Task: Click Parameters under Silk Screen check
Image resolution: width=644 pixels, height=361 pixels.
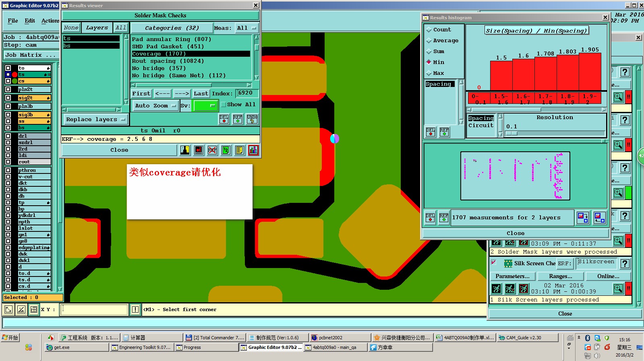Action: 513,276
